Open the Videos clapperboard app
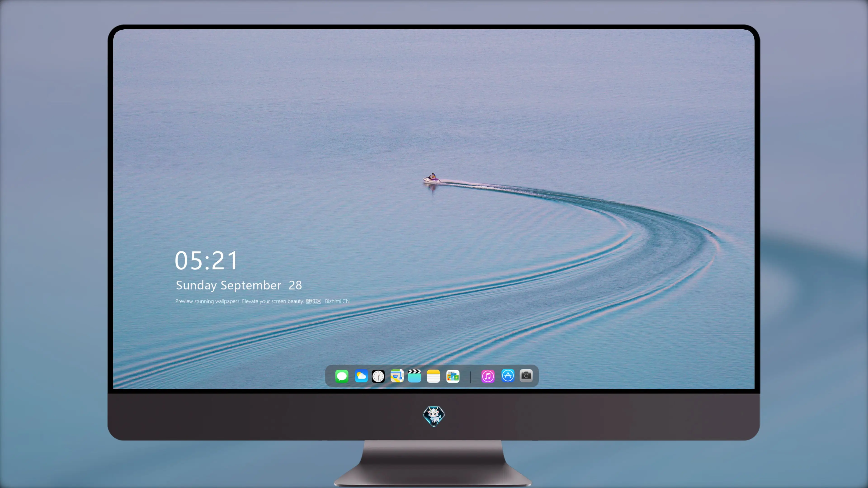The width and height of the screenshot is (868, 488). [x=415, y=376]
